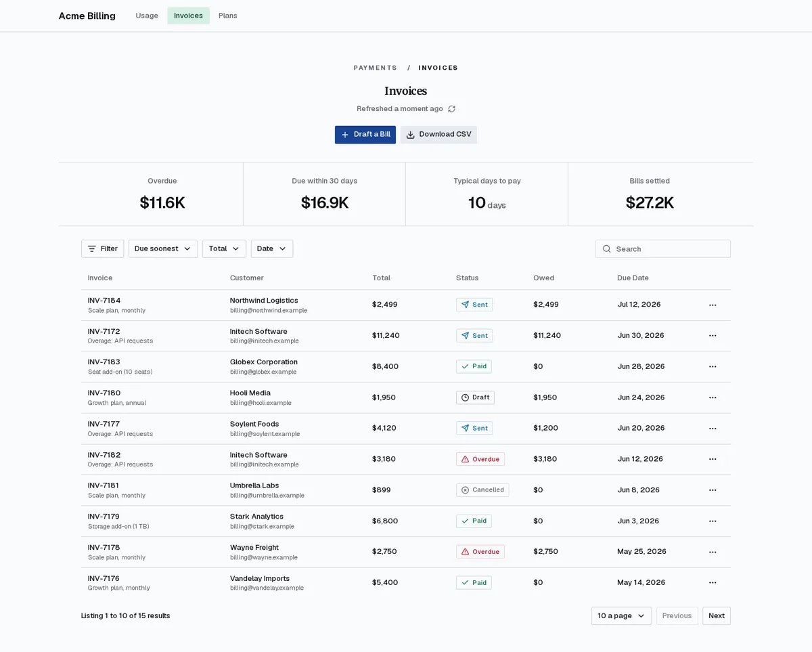This screenshot has height=652, width=812.
Task: Click the Due Date column header
Action: [x=633, y=278]
